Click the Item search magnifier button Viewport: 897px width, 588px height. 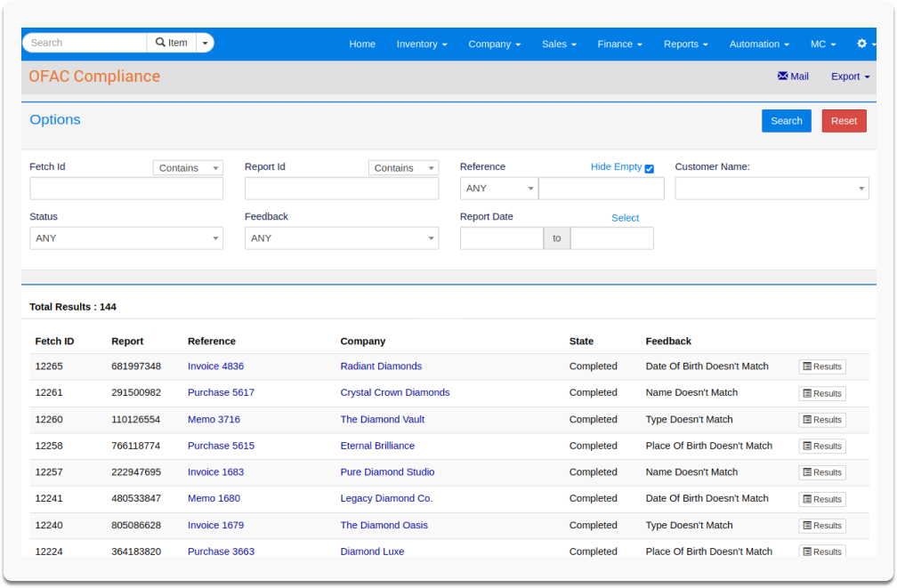point(171,43)
